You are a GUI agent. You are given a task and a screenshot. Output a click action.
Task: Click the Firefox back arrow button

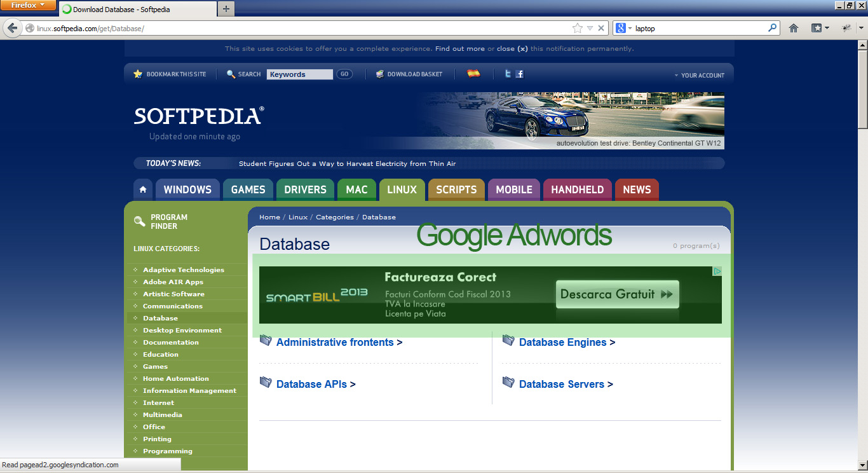coord(12,29)
